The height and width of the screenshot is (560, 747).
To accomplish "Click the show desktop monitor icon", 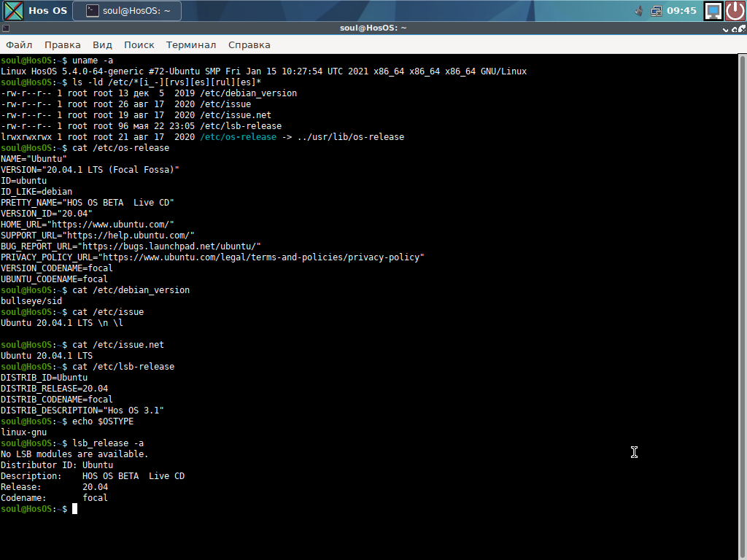I will (713, 10).
